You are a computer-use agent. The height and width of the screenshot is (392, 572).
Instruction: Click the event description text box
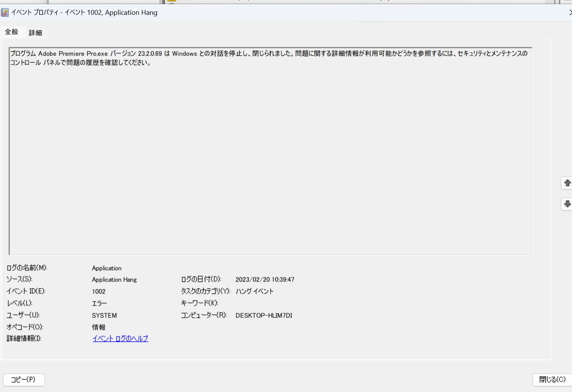(270, 151)
